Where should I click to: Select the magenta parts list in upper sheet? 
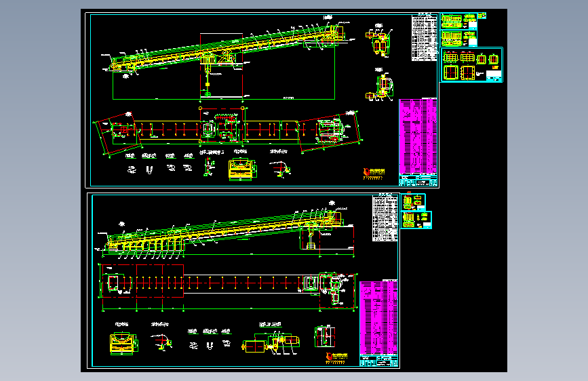(x=418, y=136)
